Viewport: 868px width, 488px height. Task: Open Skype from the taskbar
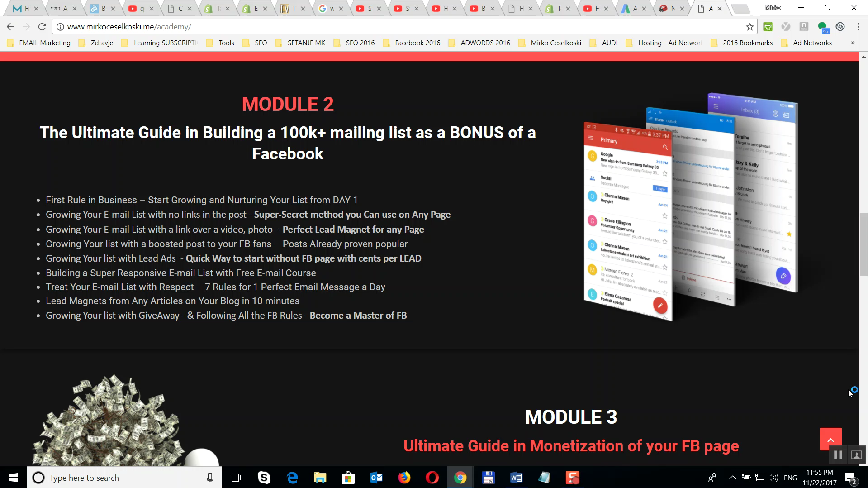pos(264,478)
